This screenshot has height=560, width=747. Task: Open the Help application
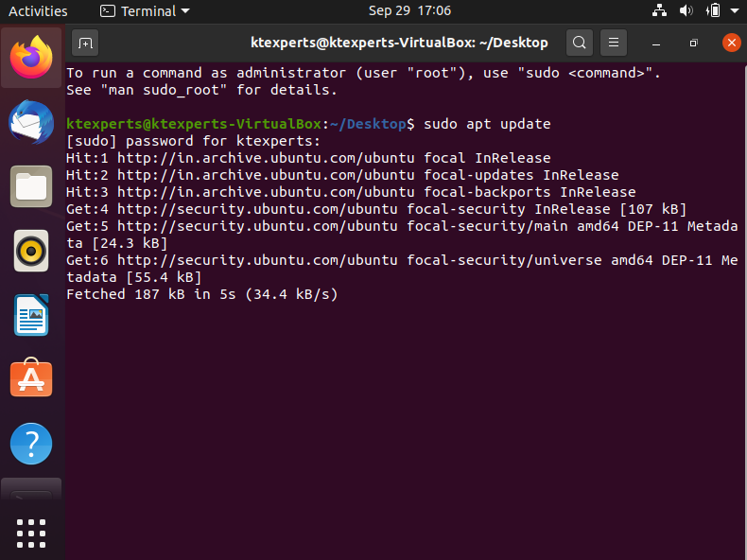click(x=31, y=444)
